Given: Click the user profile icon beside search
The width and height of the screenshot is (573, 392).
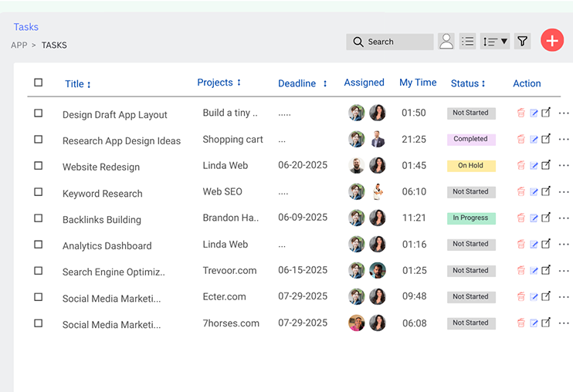Looking at the screenshot, I should 446,42.
